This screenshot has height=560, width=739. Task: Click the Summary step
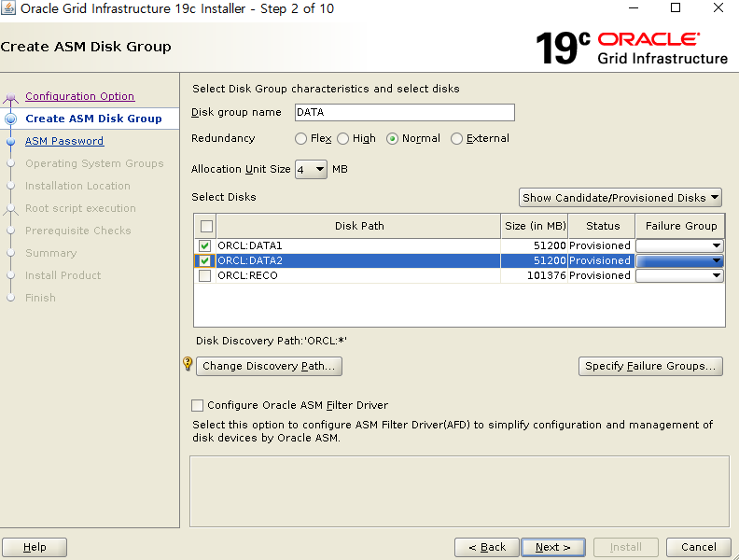[51, 253]
